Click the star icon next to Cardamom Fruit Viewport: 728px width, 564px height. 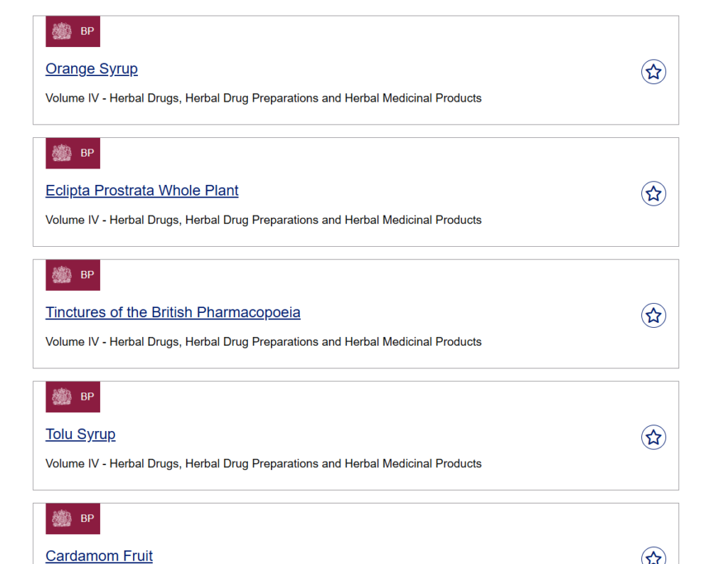pos(653,557)
